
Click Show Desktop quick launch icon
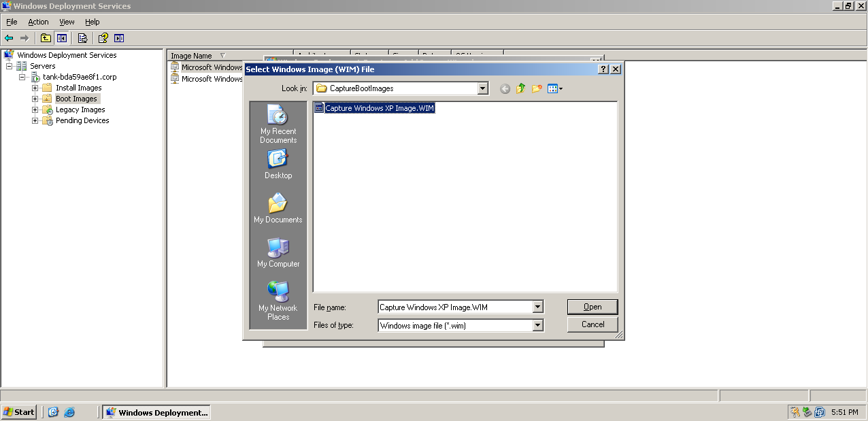[53, 412]
